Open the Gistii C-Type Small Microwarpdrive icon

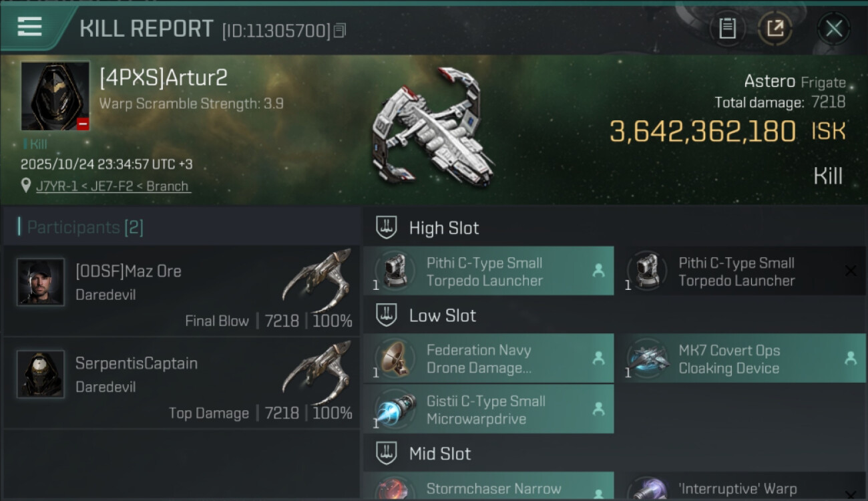pos(394,409)
